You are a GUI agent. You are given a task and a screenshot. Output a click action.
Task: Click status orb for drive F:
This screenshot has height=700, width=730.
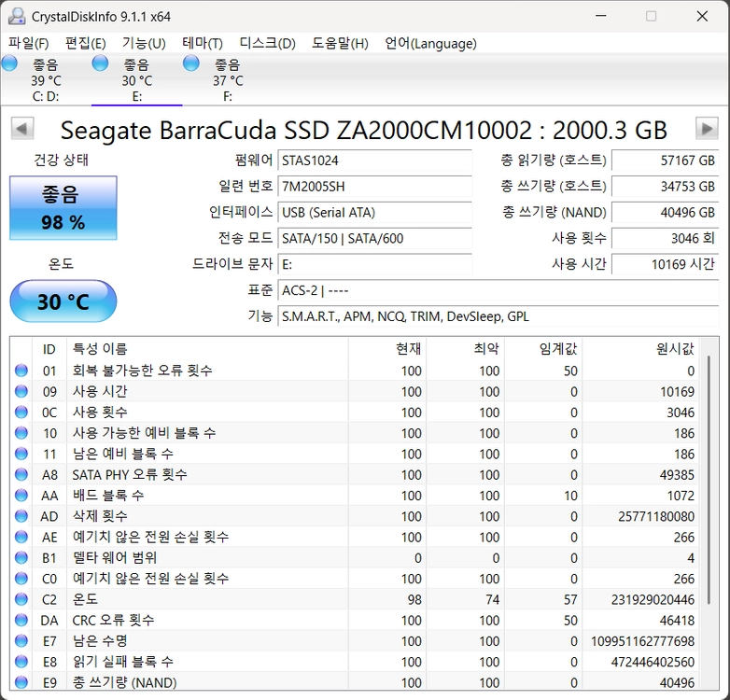point(190,63)
